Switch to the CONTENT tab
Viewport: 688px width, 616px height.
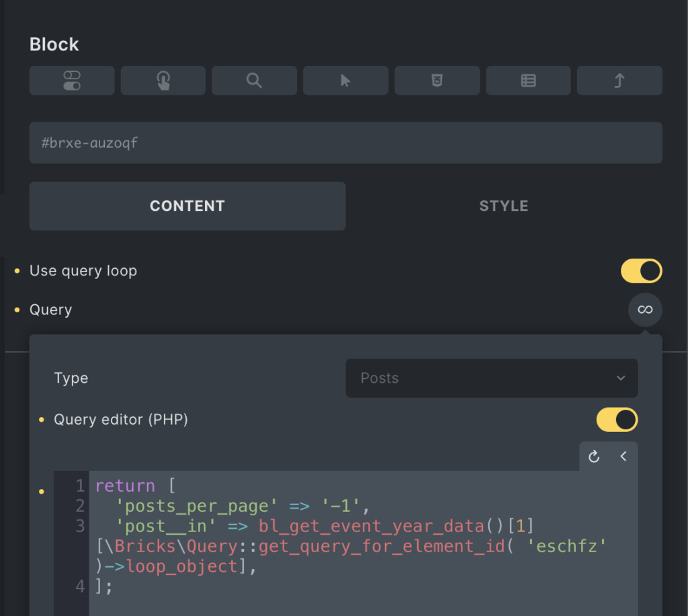pyautogui.click(x=187, y=206)
